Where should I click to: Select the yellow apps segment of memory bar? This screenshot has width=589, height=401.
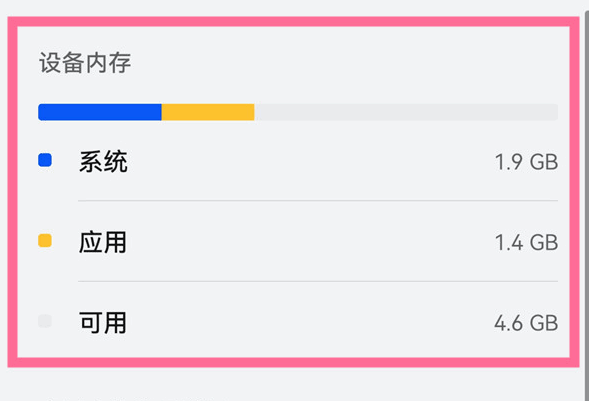point(208,112)
